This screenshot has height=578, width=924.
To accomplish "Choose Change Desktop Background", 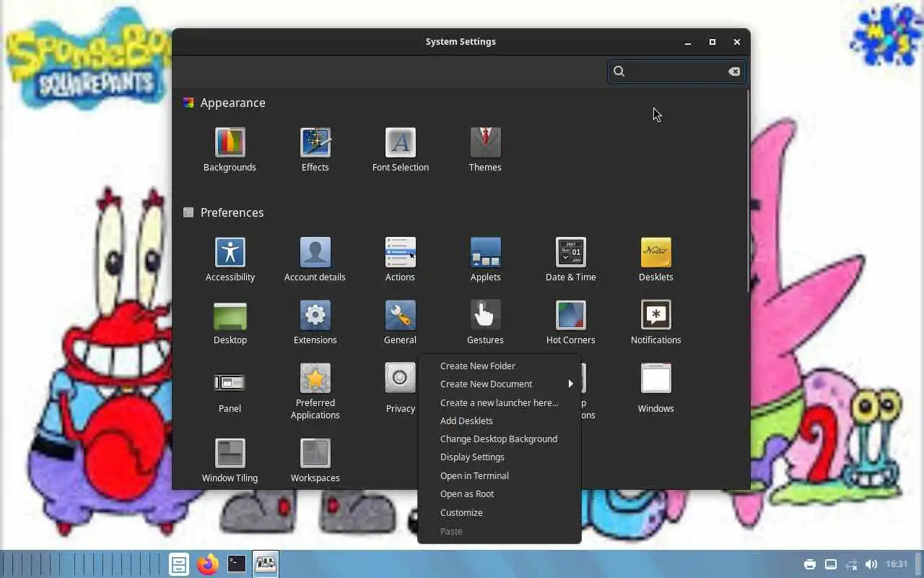I will pos(500,439).
